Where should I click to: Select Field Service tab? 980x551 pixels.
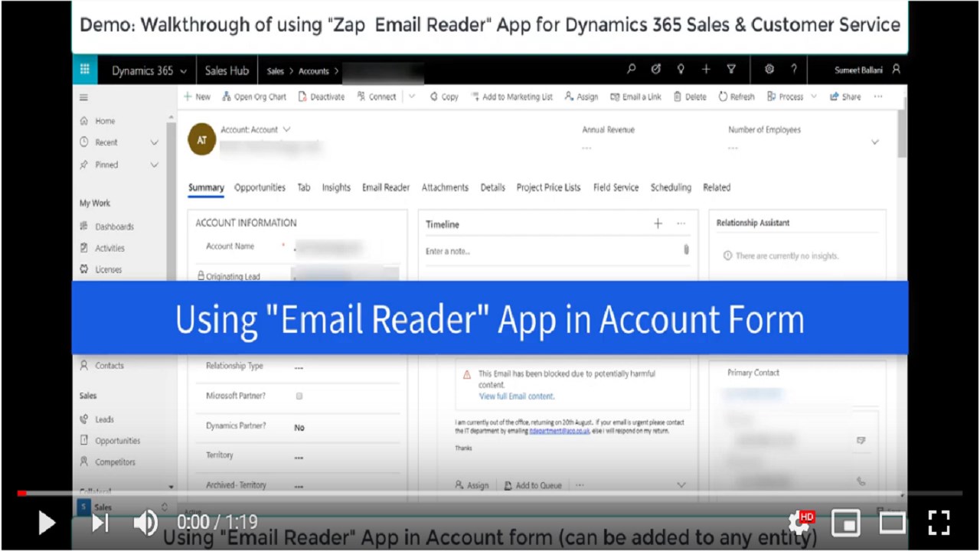(x=616, y=187)
